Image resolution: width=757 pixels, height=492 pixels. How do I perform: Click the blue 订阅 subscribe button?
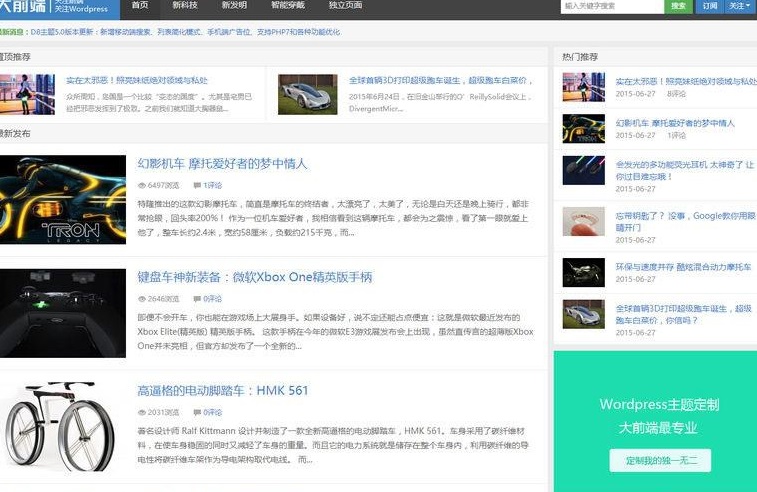710,6
